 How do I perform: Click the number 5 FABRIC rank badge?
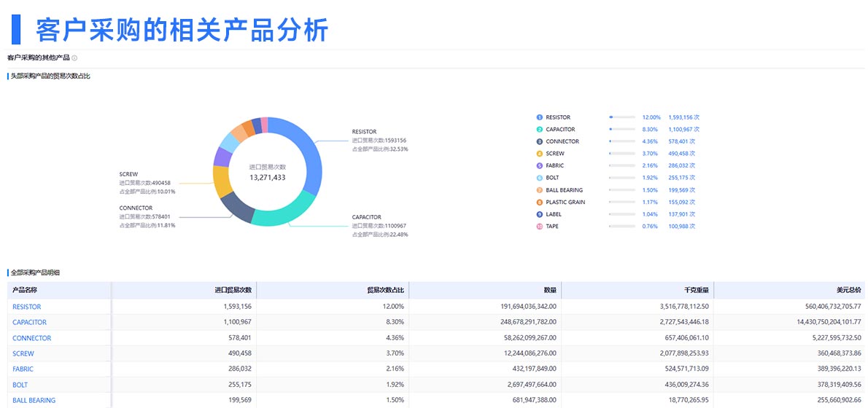pos(540,166)
